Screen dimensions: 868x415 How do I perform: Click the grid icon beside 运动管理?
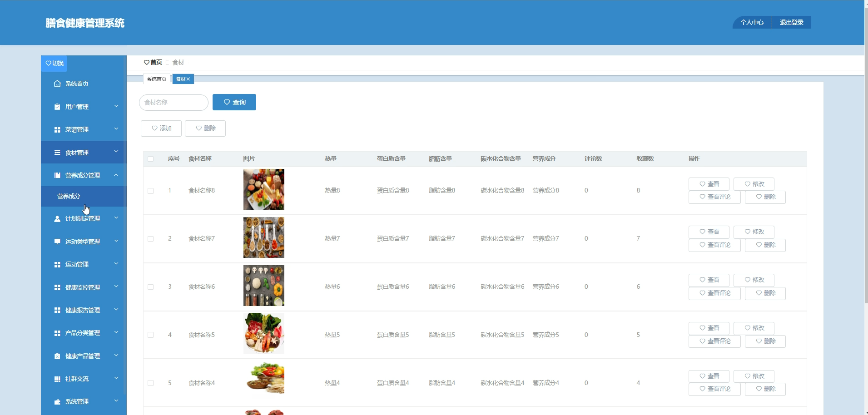click(57, 264)
